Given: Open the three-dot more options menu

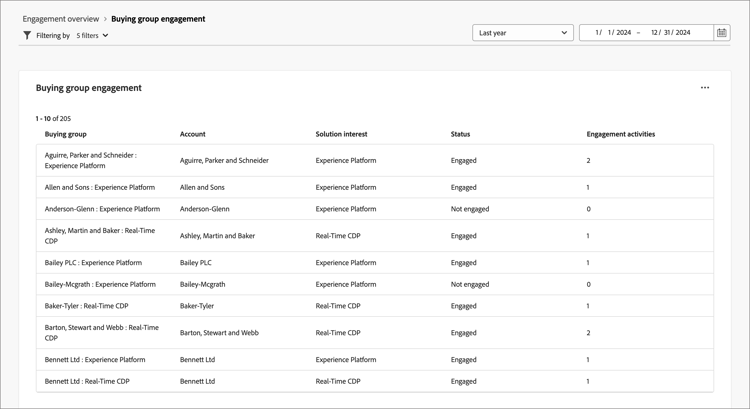Looking at the screenshot, I should click(x=705, y=88).
